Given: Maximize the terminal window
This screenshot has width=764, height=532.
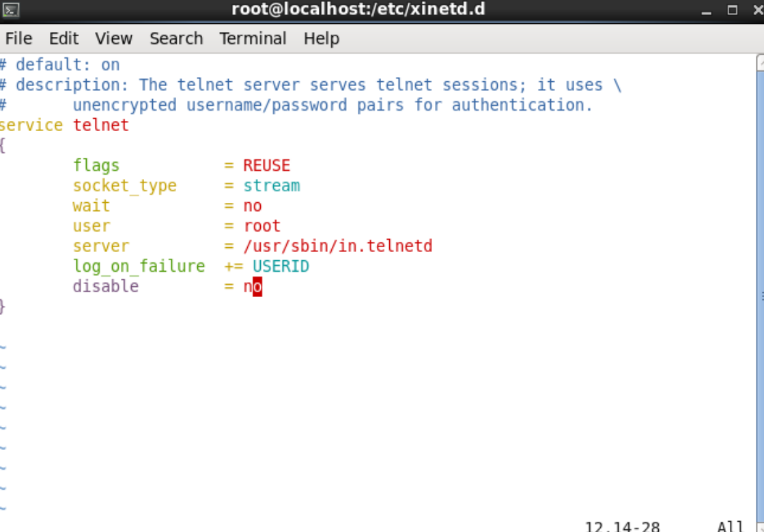Looking at the screenshot, I should pos(732,10).
